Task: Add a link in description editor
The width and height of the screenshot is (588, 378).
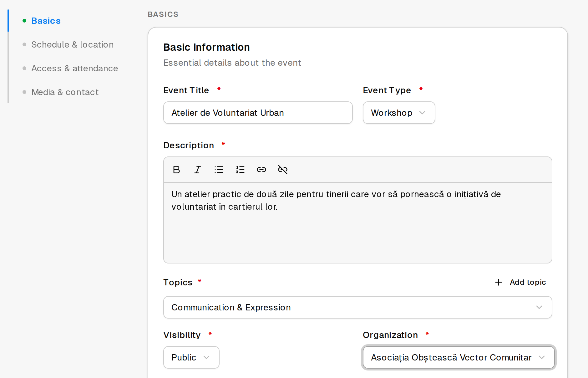Action: tap(261, 170)
